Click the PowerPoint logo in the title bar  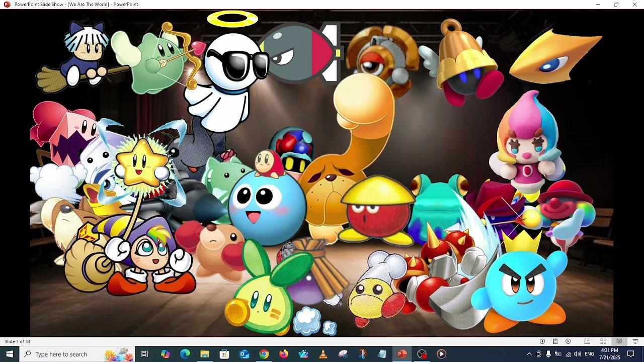point(7,5)
